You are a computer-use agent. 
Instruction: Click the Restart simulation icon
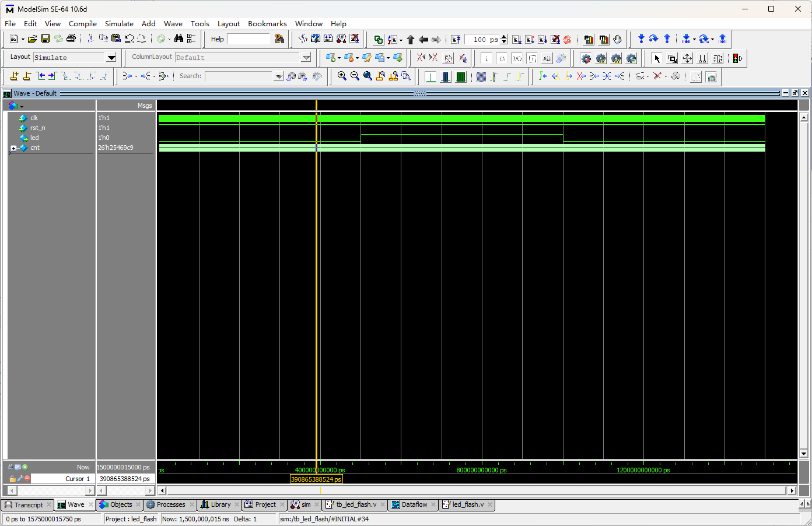point(456,40)
